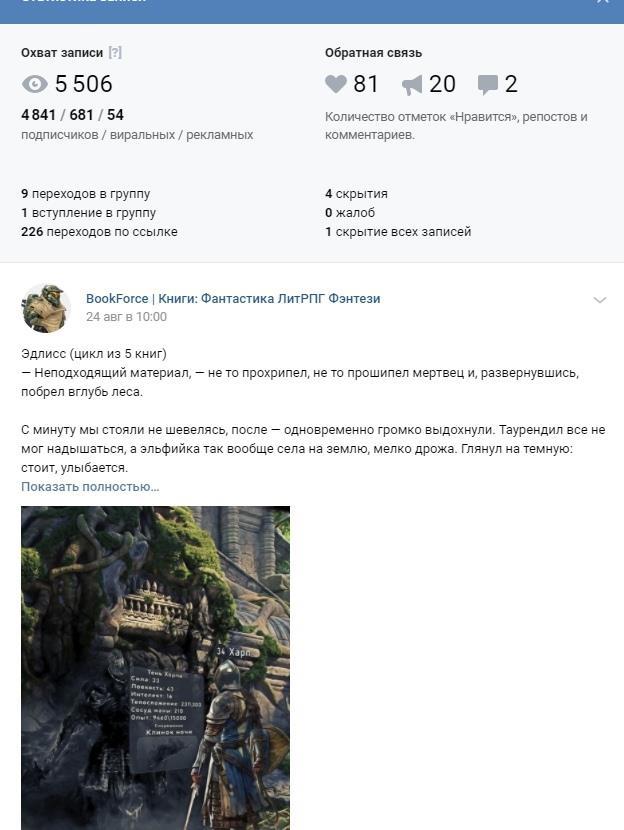Open the attached fantasy knight image

(x=156, y=668)
